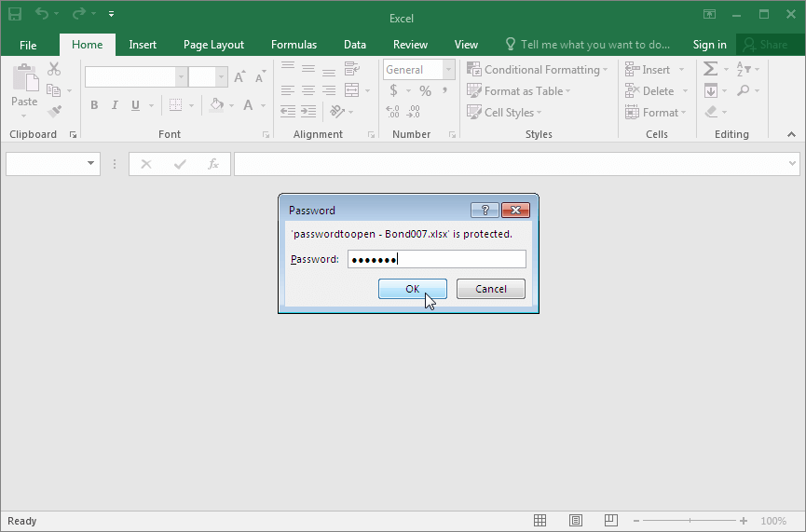806x532 pixels.
Task: Open the font name dropdown
Action: click(181, 77)
